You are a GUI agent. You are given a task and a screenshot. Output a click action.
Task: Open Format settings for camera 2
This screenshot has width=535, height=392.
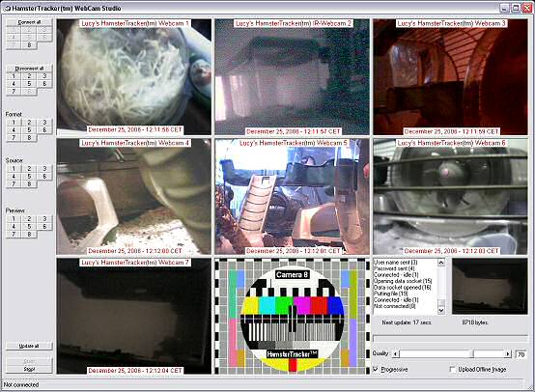coord(29,122)
